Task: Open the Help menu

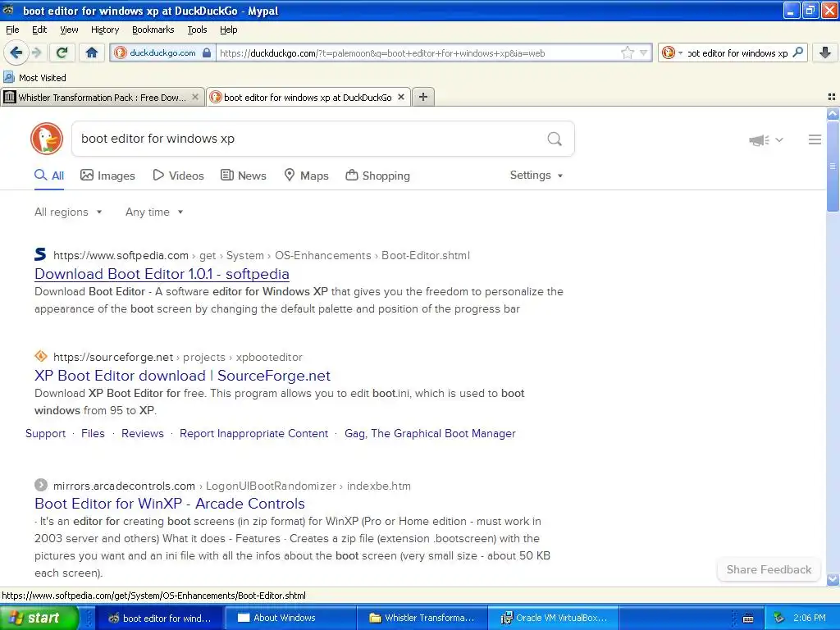Action: click(228, 30)
